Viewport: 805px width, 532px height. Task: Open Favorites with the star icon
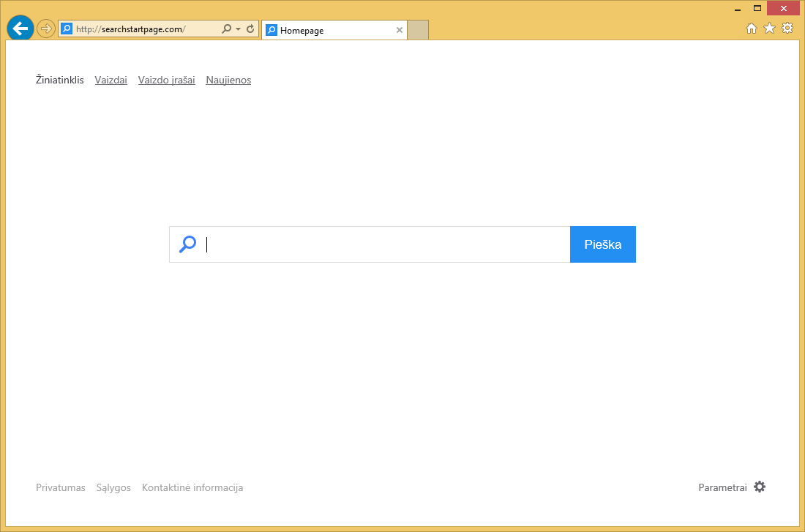769,28
